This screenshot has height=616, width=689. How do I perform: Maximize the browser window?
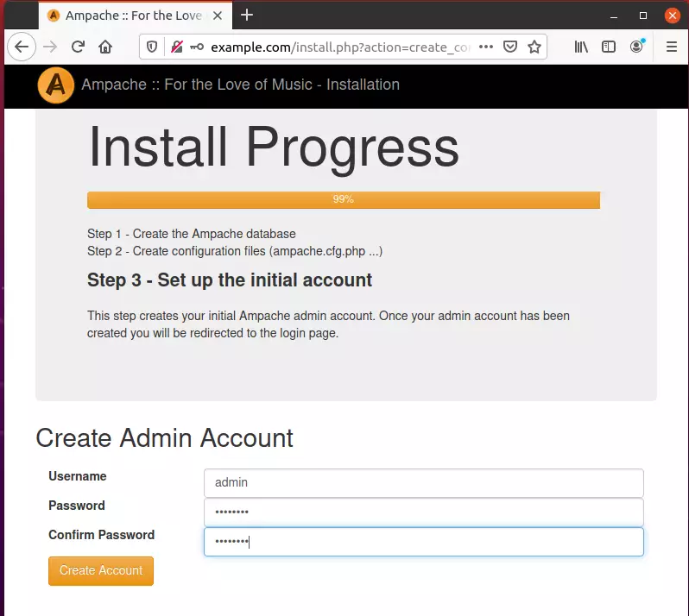click(643, 16)
